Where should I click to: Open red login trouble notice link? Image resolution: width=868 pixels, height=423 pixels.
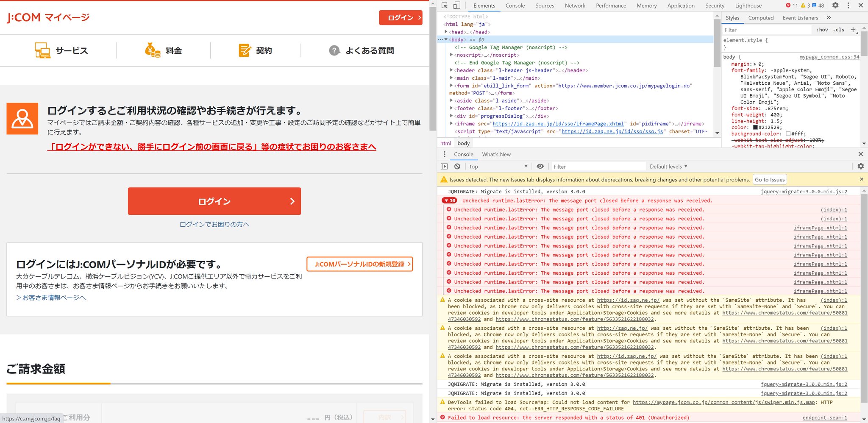pyautogui.click(x=211, y=147)
